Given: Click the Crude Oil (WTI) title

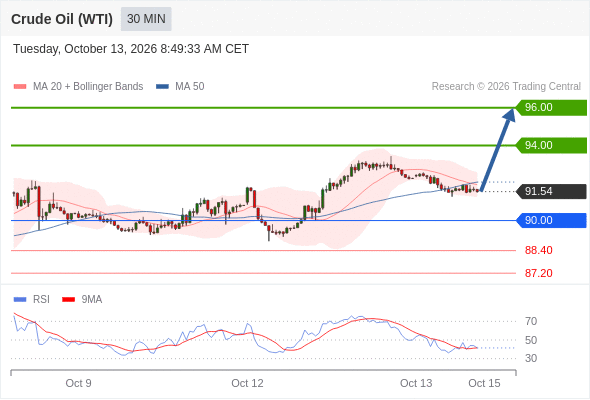Looking at the screenshot, I should coord(62,19).
